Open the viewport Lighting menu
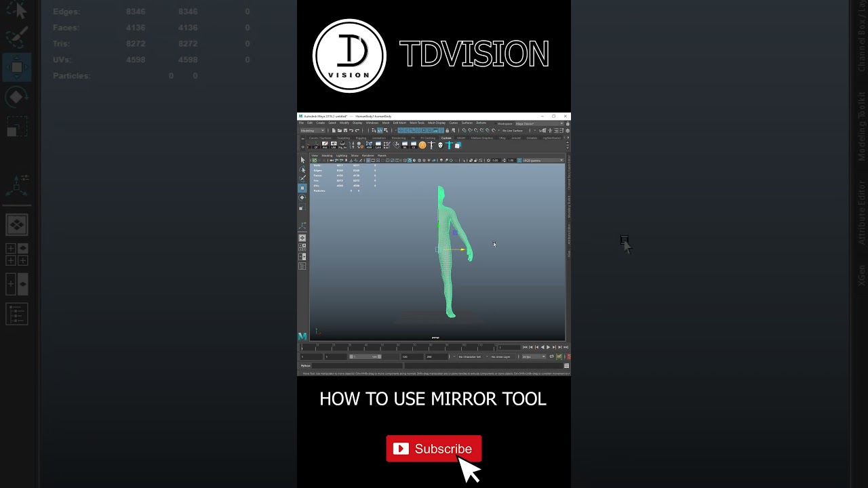 coord(342,155)
